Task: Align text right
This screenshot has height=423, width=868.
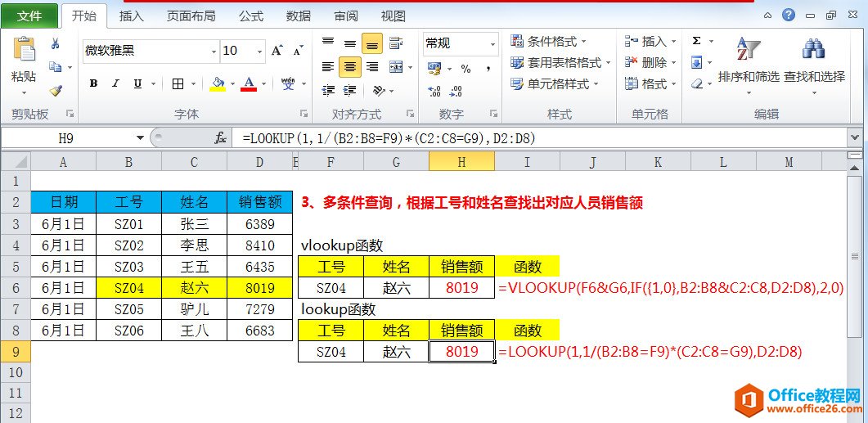Action: (x=372, y=66)
